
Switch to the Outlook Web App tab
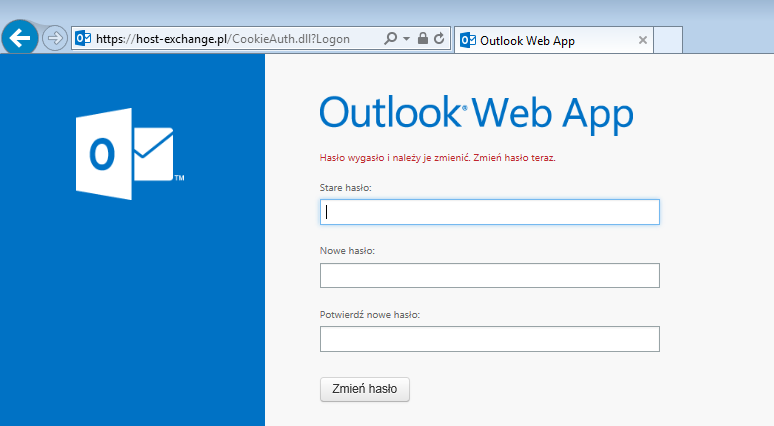point(554,40)
